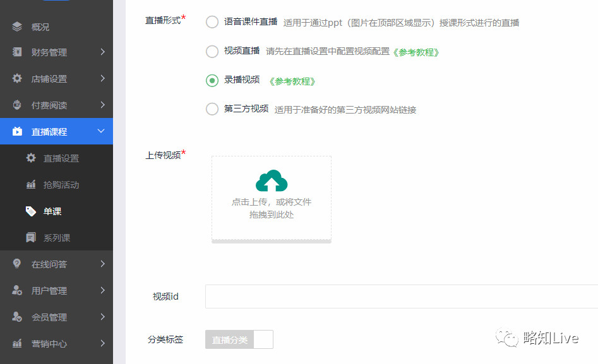Select the 语音课件直播 radio option

pos(212,22)
